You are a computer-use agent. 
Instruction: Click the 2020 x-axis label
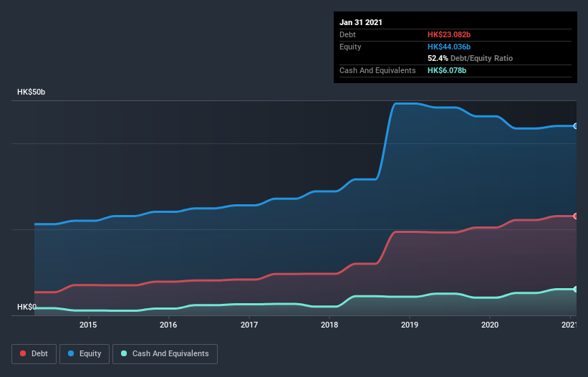point(490,325)
